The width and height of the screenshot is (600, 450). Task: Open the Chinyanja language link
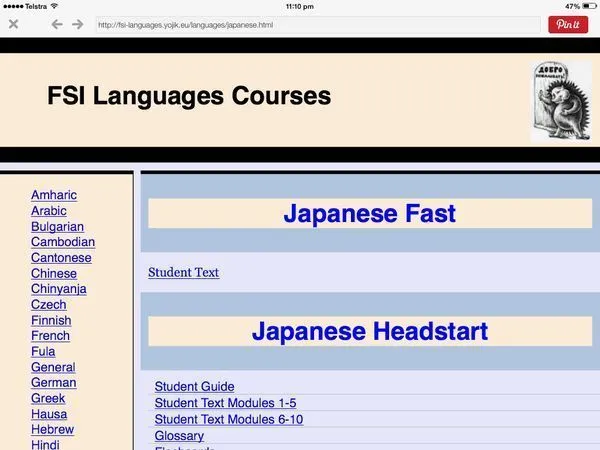(59, 289)
